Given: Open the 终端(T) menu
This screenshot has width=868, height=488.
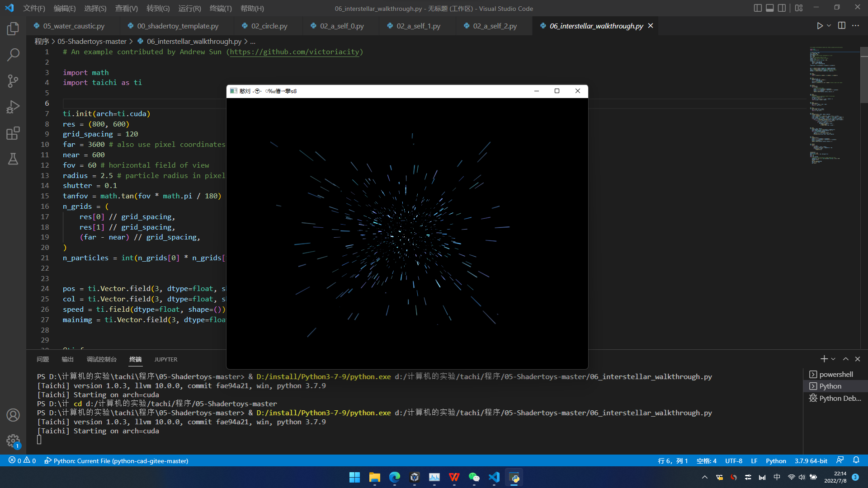Looking at the screenshot, I should [x=221, y=8].
